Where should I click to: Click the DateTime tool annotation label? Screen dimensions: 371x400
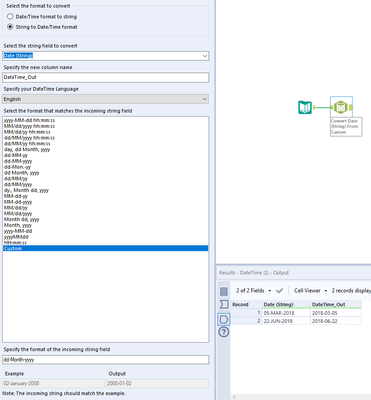pos(346,127)
